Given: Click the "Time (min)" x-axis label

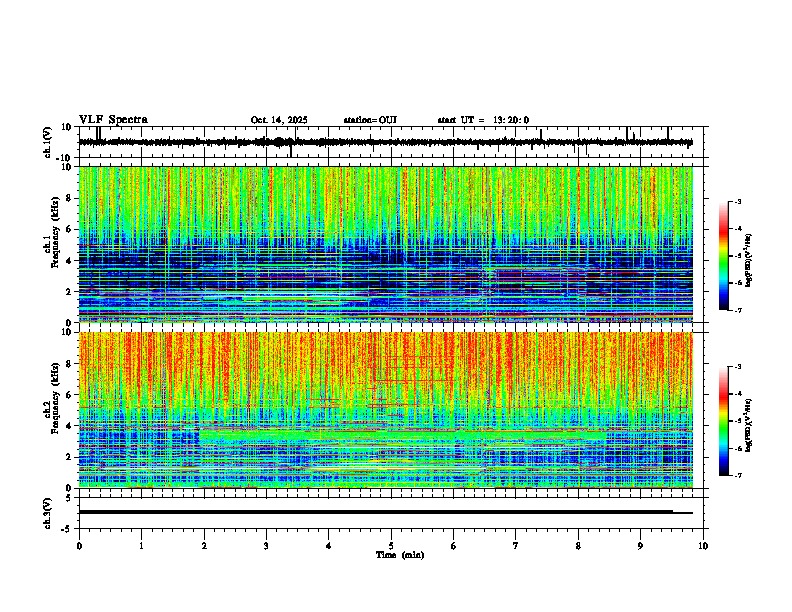Looking at the screenshot, I should (400, 555).
